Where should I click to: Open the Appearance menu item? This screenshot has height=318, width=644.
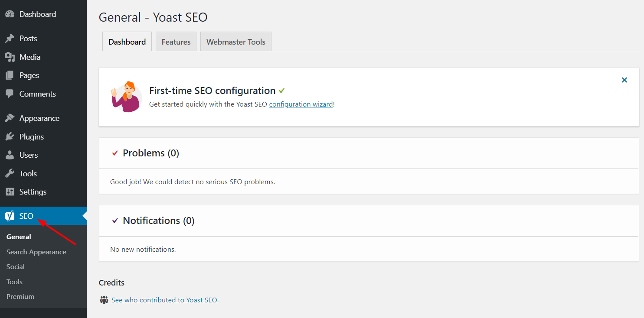[43, 118]
